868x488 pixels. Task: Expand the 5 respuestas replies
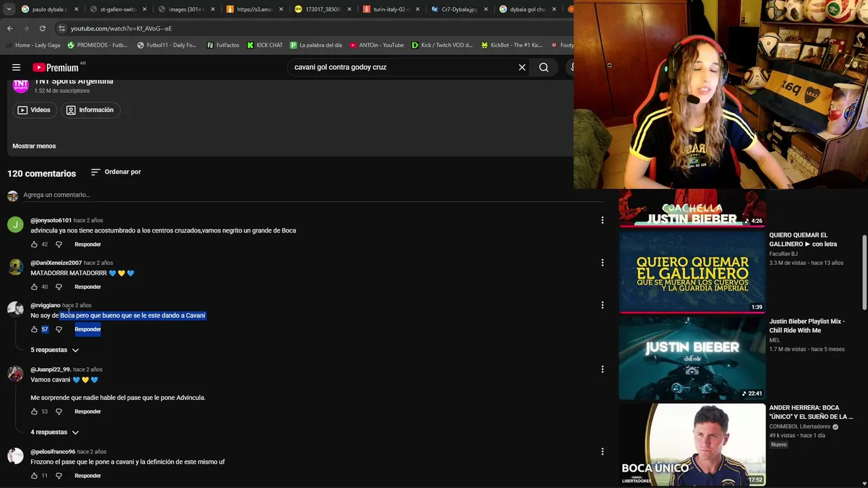(55, 350)
